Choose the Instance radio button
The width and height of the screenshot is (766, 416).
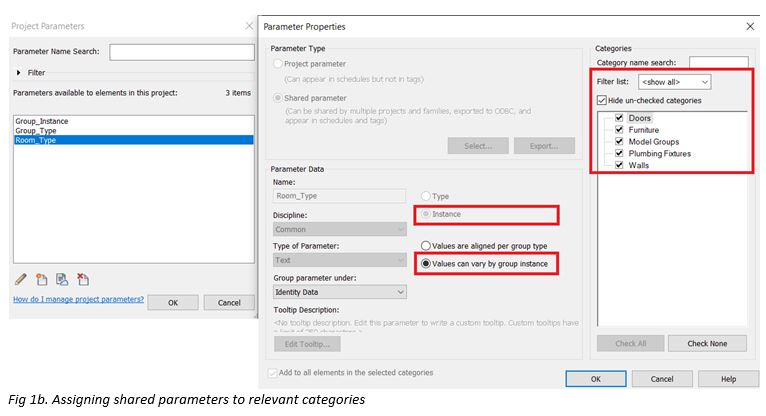coord(426,214)
